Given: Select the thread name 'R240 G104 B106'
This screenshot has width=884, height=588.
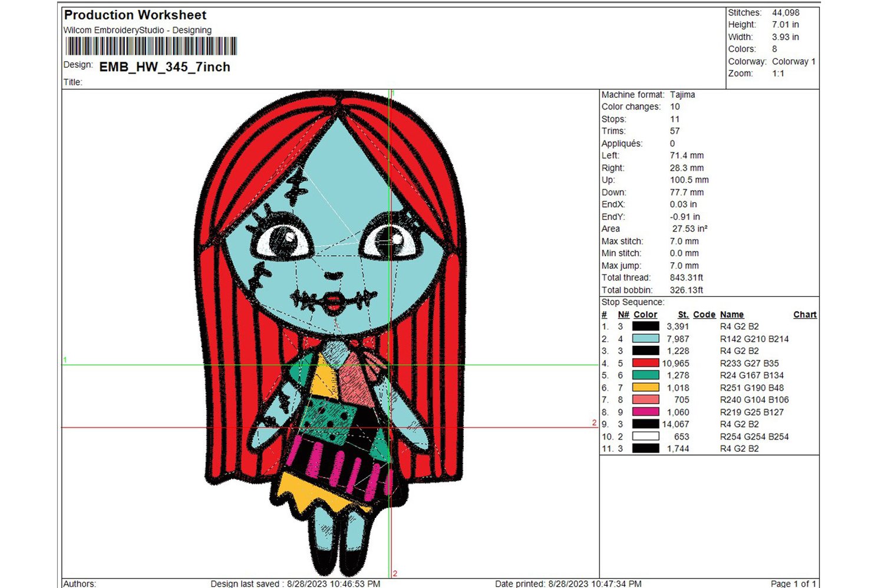Looking at the screenshot, I should tap(754, 399).
